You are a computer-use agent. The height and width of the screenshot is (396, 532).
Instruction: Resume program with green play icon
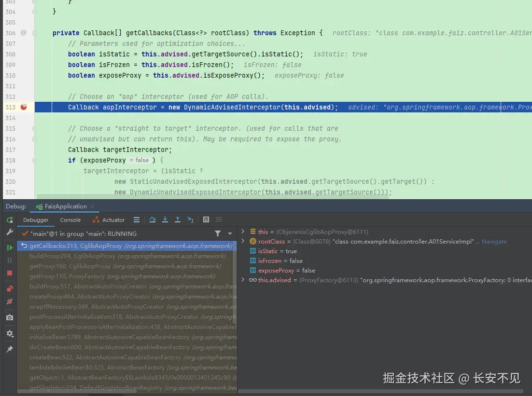tap(10, 247)
